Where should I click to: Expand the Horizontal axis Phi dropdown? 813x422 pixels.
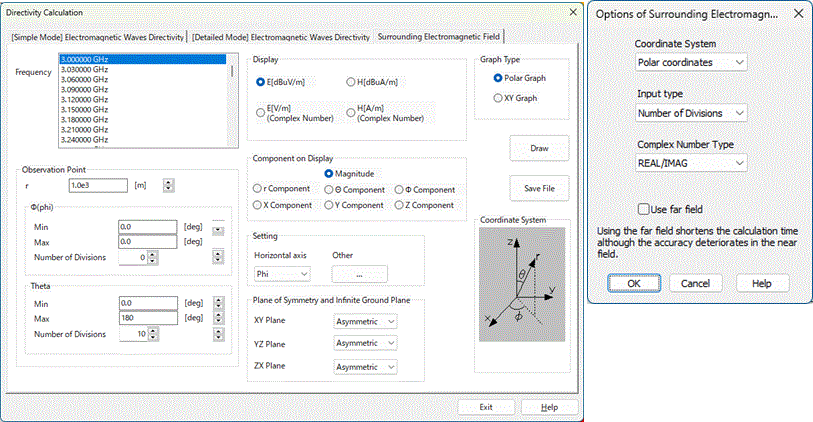[x=282, y=274]
